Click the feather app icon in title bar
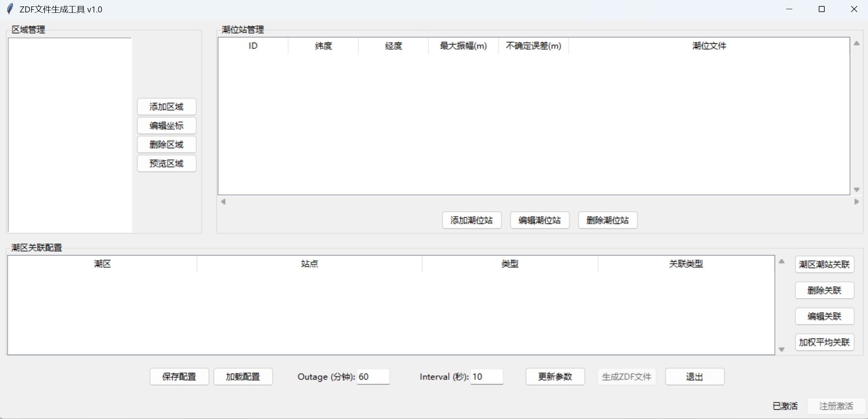Image resolution: width=868 pixels, height=419 pixels. point(10,9)
